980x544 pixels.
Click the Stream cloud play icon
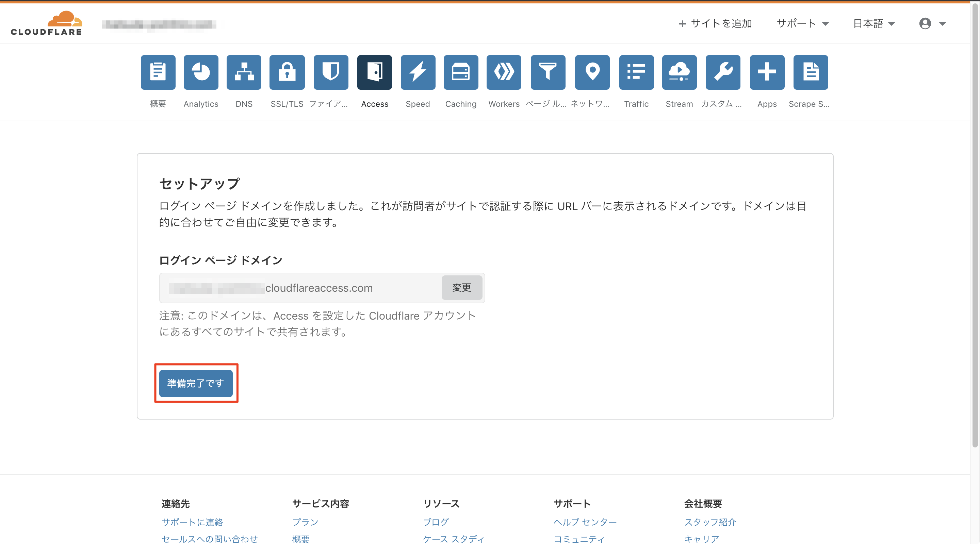(679, 72)
